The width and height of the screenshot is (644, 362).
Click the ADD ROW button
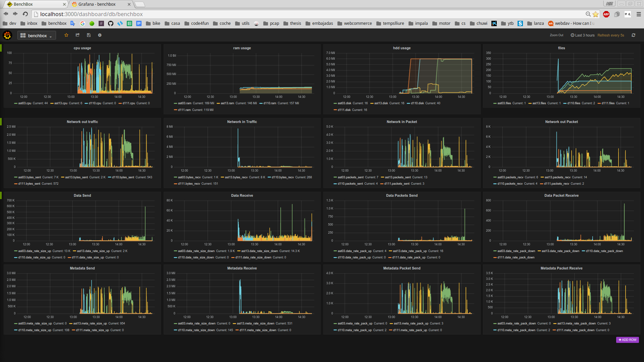tap(627, 340)
